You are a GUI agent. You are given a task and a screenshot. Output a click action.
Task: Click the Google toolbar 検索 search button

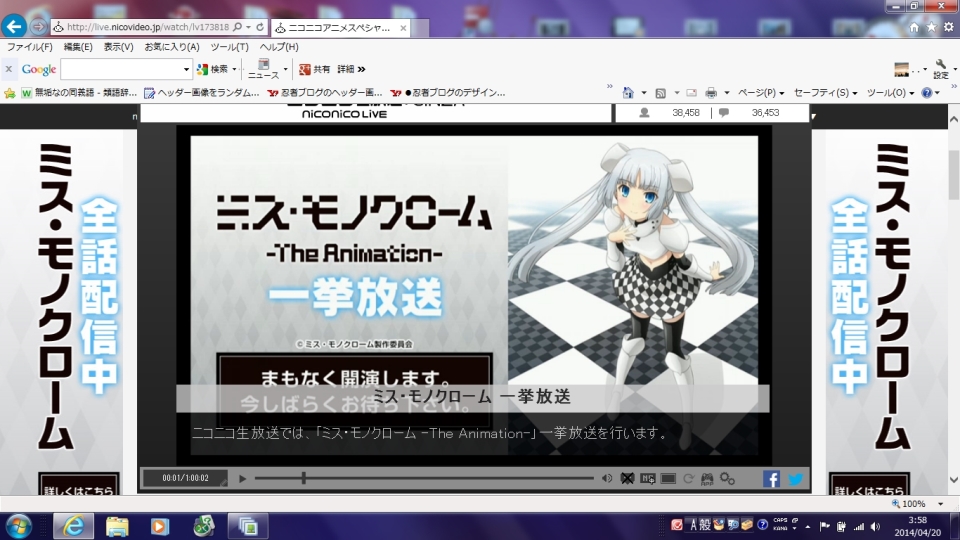212,69
